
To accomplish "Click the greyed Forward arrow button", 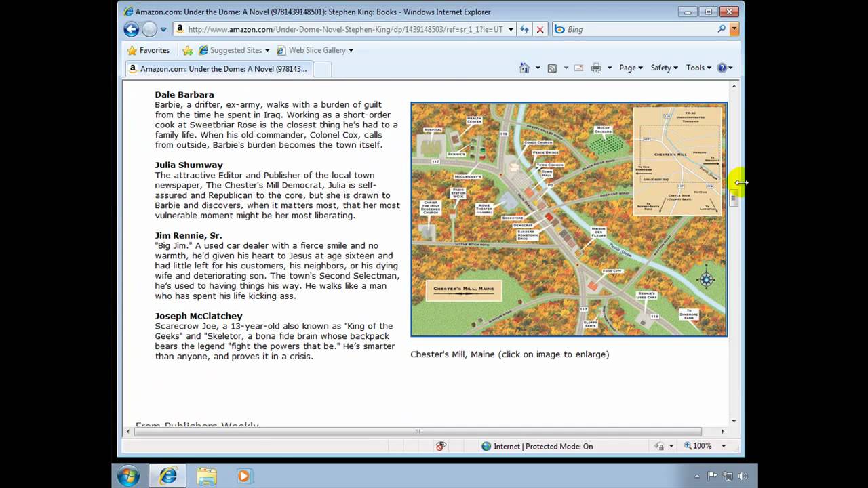I will pos(149,29).
